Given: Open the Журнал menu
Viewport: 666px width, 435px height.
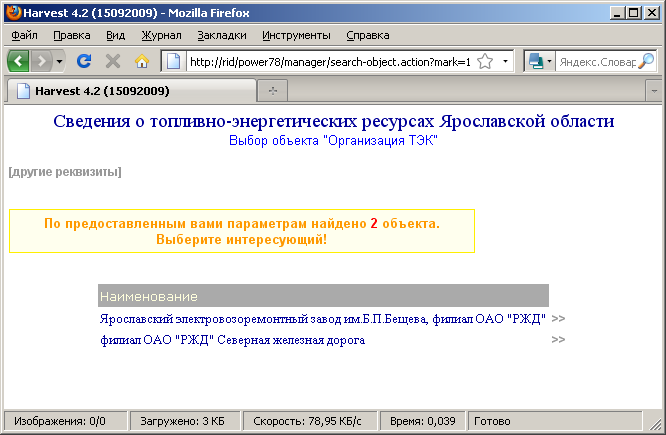Looking at the screenshot, I should pos(161,35).
